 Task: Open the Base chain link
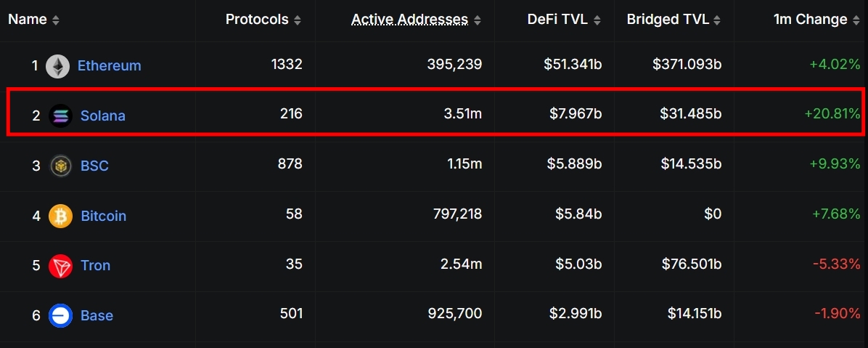click(97, 315)
